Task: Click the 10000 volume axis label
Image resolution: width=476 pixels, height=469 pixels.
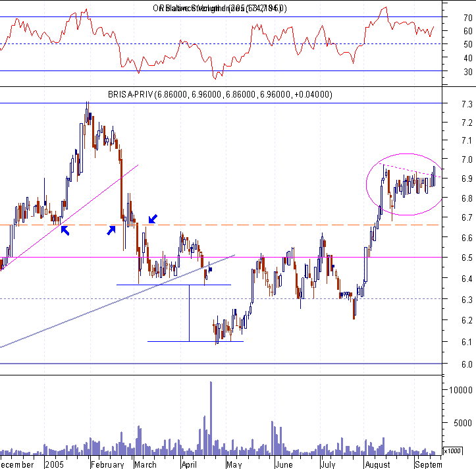Action: pos(460,390)
